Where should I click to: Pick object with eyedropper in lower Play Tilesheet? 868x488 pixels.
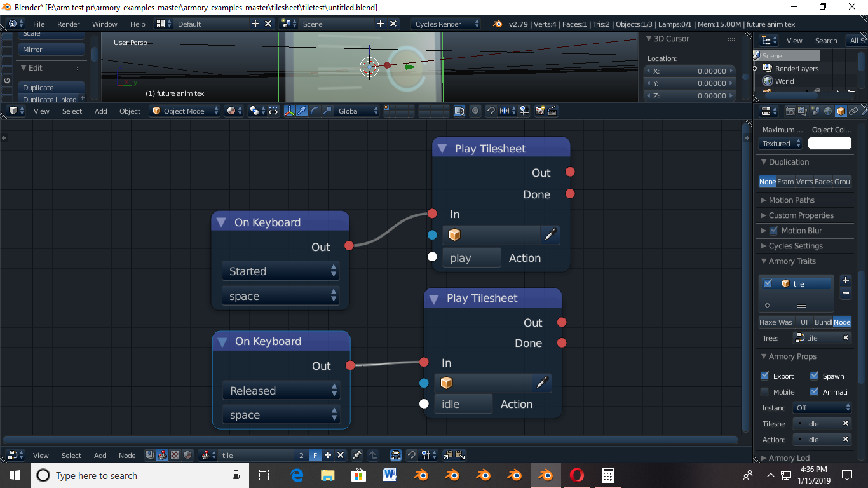point(542,383)
